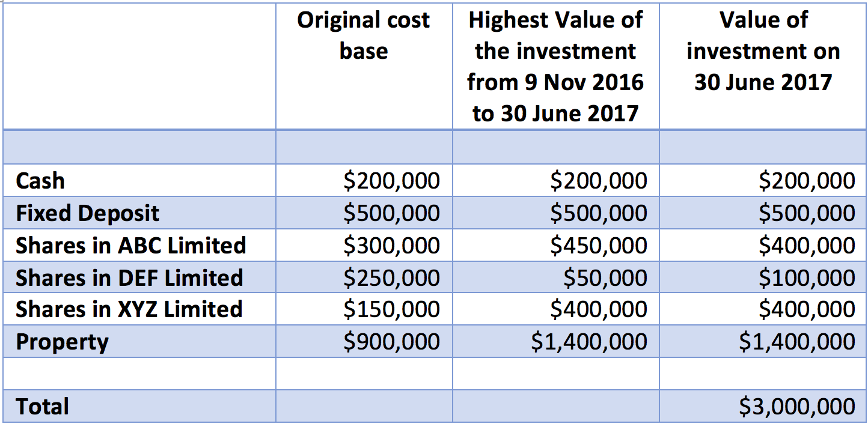Click the "Original cost base" column header

(364, 35)
